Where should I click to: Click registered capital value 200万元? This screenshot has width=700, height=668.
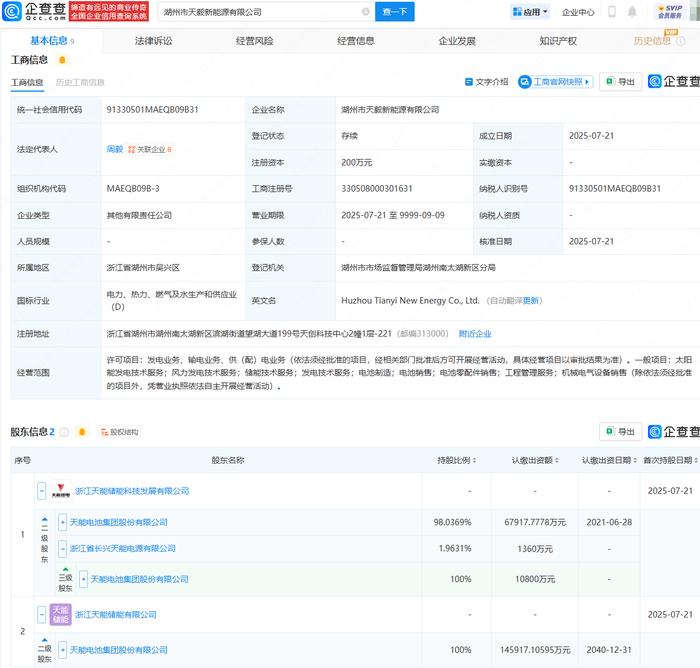[x=357, y=163]
